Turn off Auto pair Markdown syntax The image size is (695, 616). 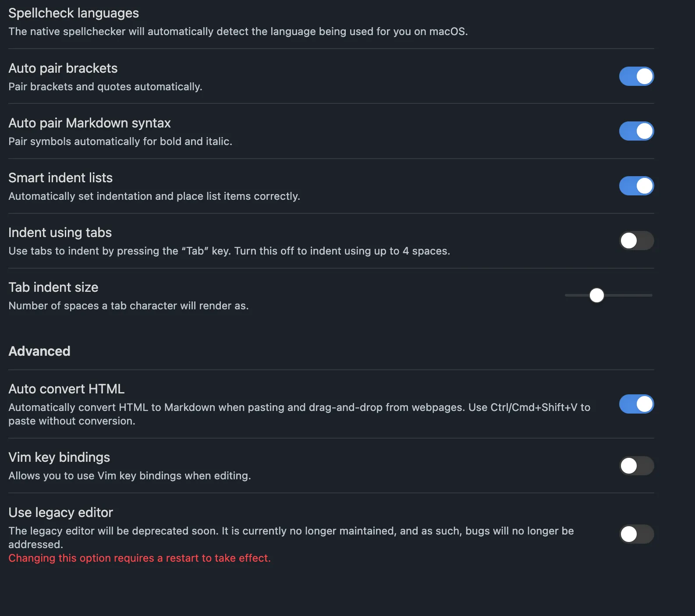pos(636,131)
